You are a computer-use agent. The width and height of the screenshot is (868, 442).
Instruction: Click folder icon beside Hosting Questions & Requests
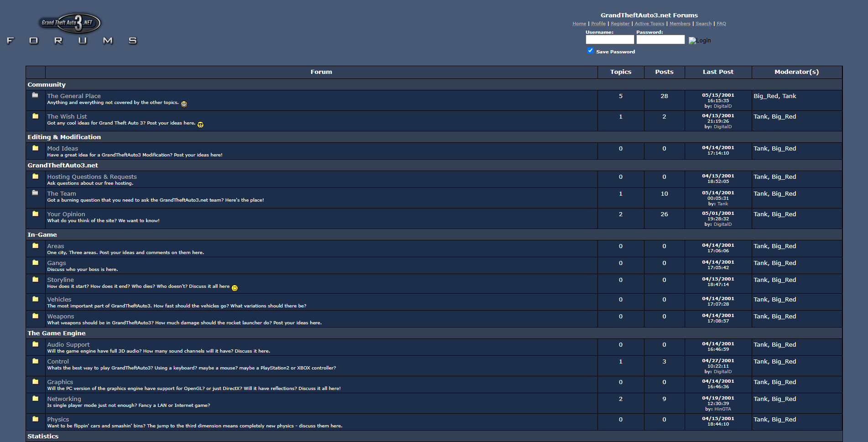tap(35, 176)
